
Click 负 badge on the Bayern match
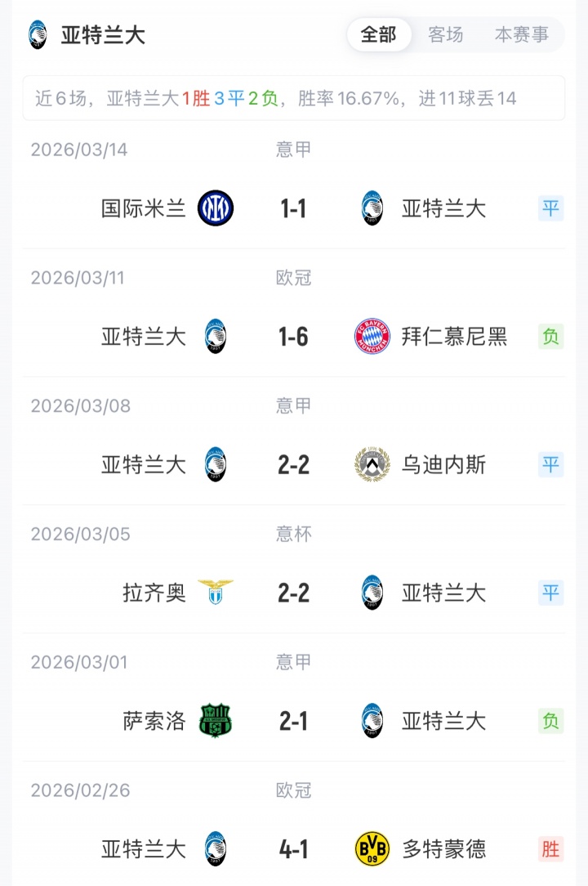[x=551, y=337]
